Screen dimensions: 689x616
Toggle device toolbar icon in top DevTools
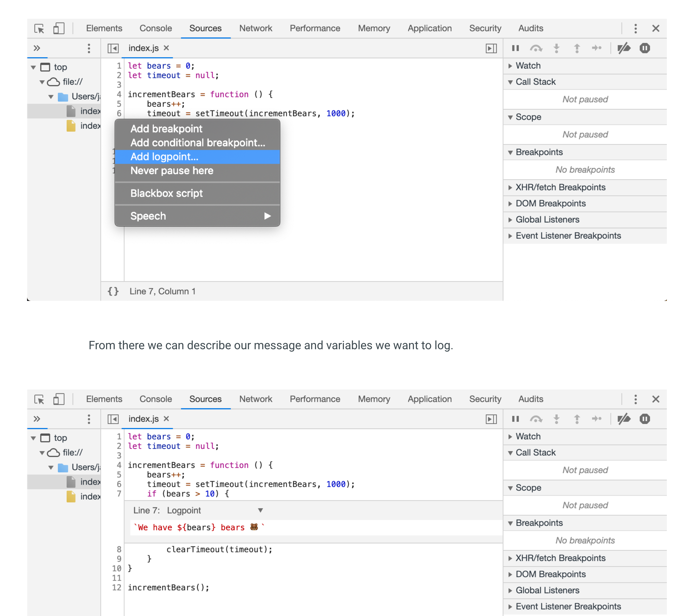(58, 28)
